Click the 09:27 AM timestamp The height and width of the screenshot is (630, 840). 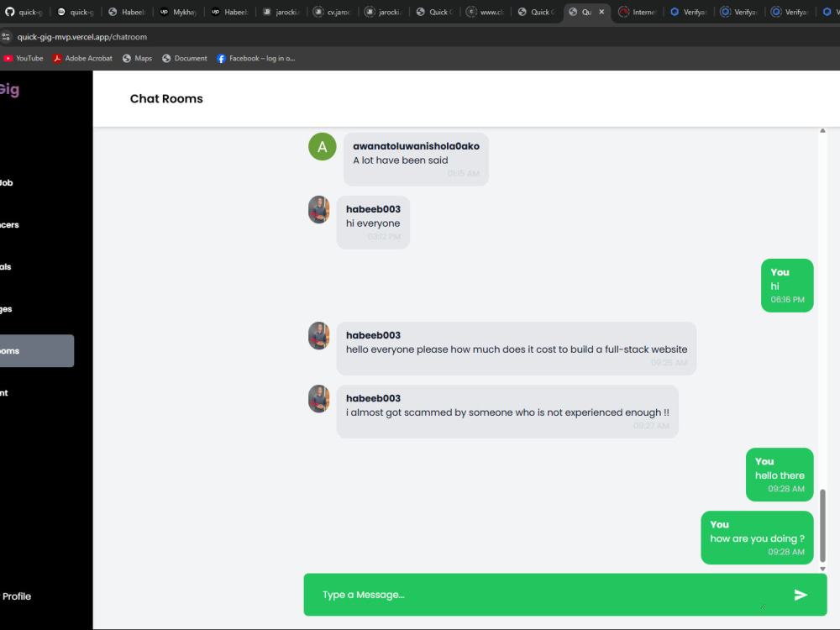coord(651,426)
